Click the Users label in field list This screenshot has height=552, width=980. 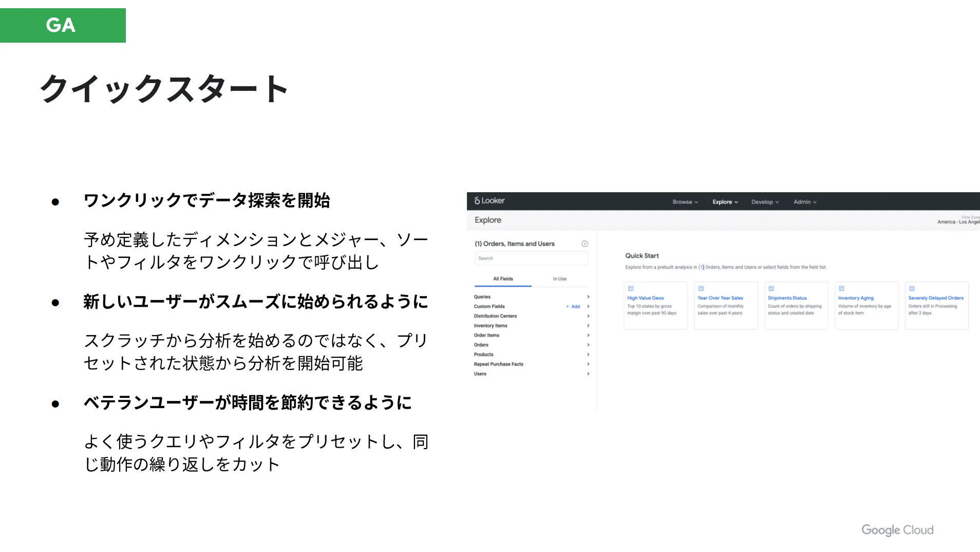click(480, 374)
